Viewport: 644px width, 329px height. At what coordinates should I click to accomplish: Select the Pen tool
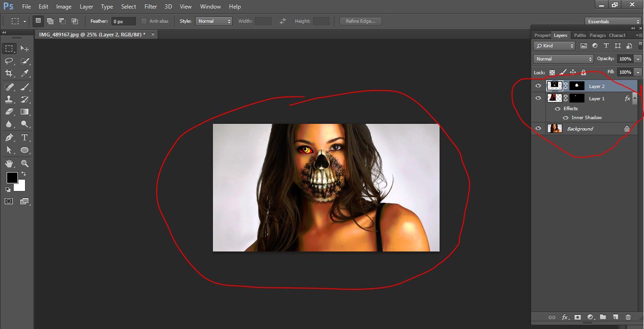tap(9, 138)
